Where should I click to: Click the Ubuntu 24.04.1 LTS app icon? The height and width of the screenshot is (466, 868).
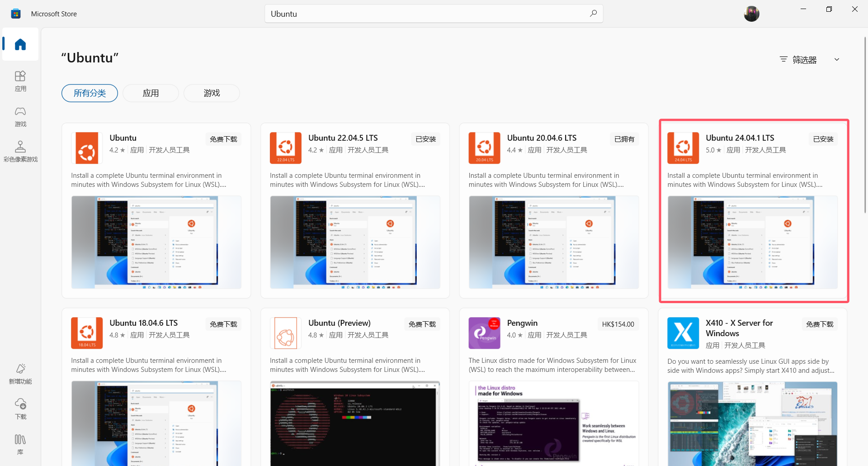coord(683,148)
